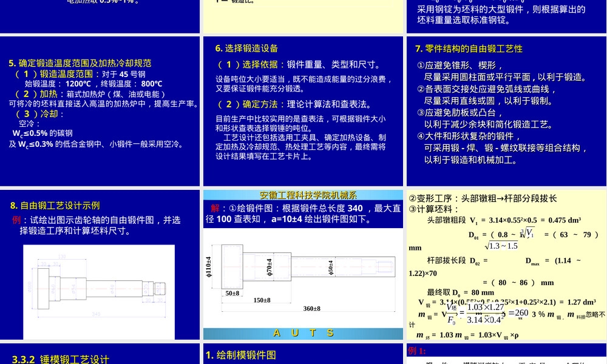Image resolution: width=607 pixels, height=364 pixels.
Task: Click the text 始锻温度：1200℃，终锻温度：800℃
Action: tap(93, 84)
